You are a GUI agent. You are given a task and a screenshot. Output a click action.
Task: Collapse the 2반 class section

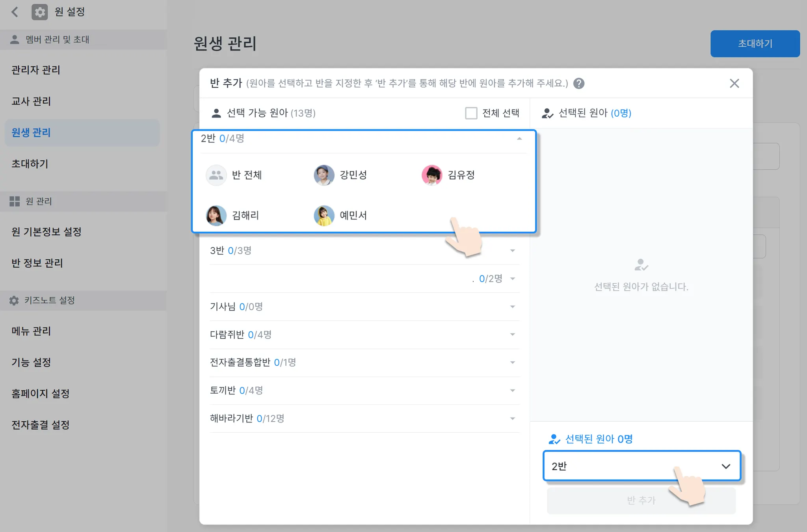(x=519, y=139)
